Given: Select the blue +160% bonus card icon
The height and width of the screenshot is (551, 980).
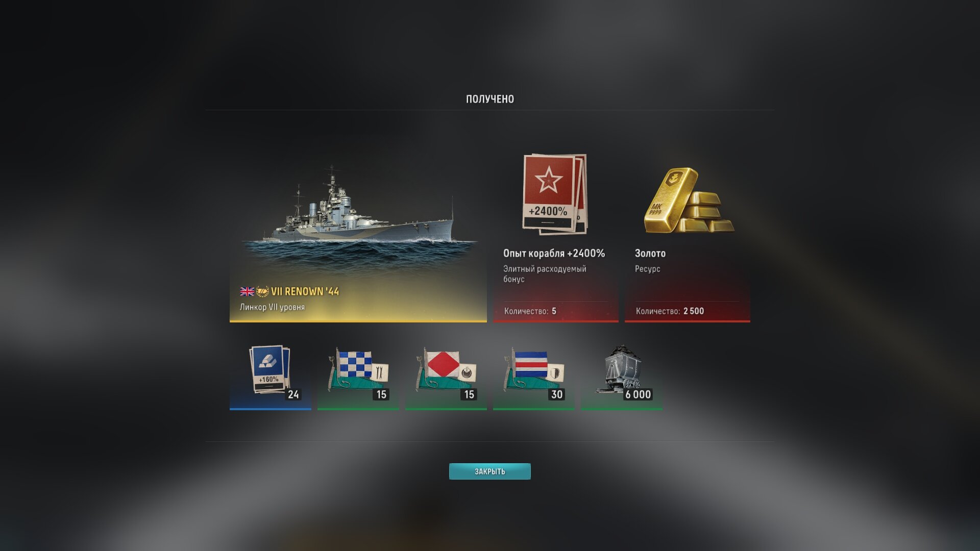Looking at the screenshot, I should point(269,370).
